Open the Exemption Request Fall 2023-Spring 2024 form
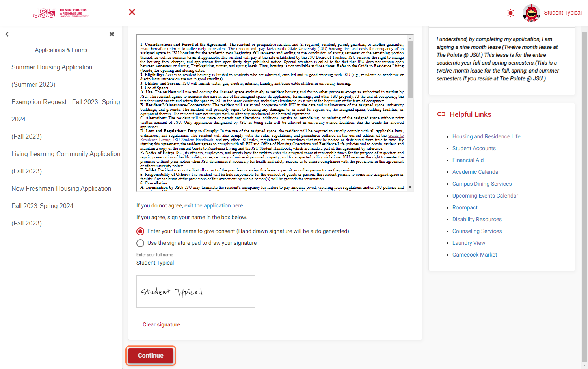This screenshot has width=588, height=369. coord(65,119)
